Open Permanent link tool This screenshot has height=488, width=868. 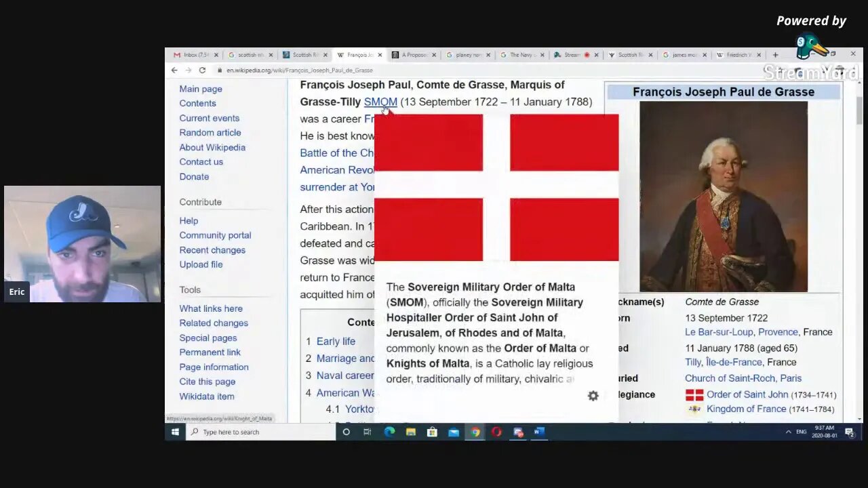pos(210,352)
